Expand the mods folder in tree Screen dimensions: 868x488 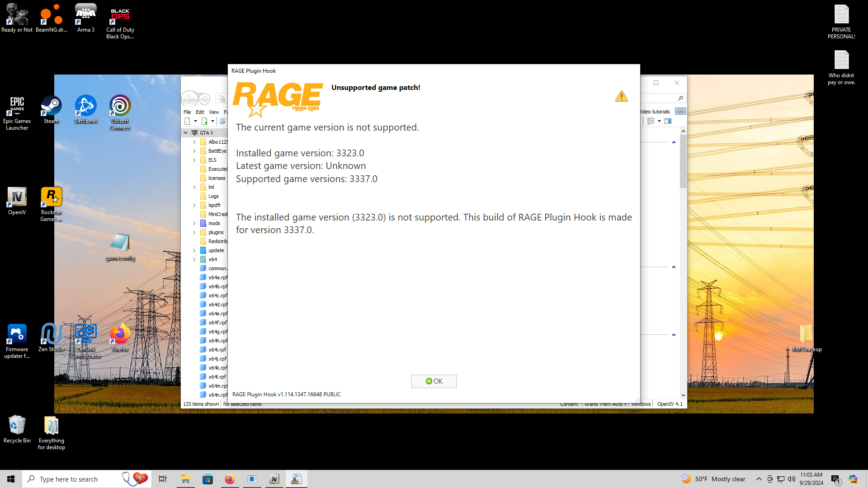click(194, 223)
